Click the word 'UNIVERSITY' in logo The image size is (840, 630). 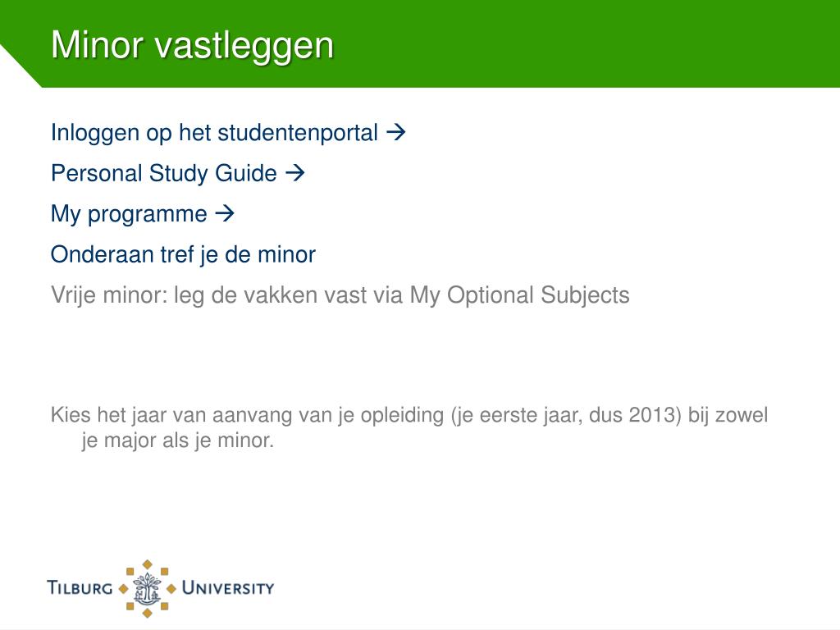pos(228,587)
